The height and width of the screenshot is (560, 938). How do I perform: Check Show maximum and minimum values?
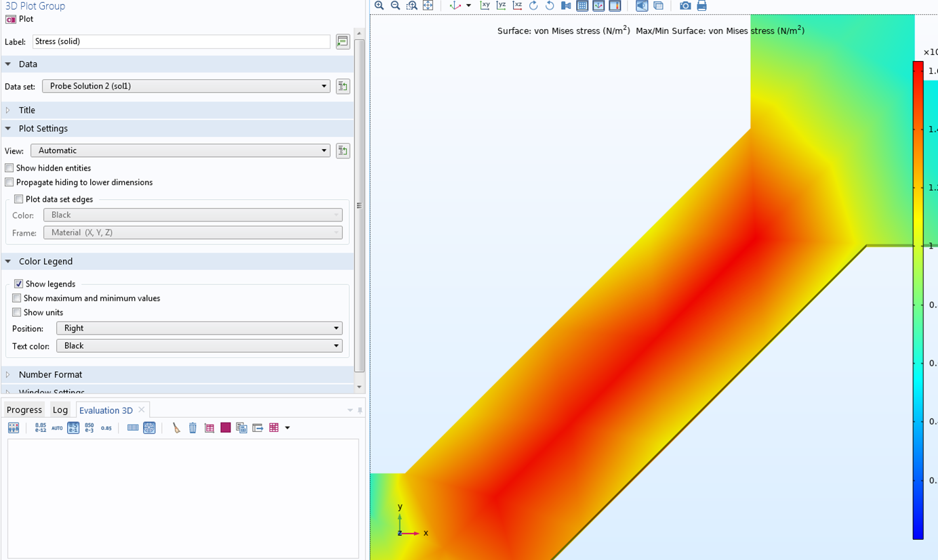coord(17,298)
